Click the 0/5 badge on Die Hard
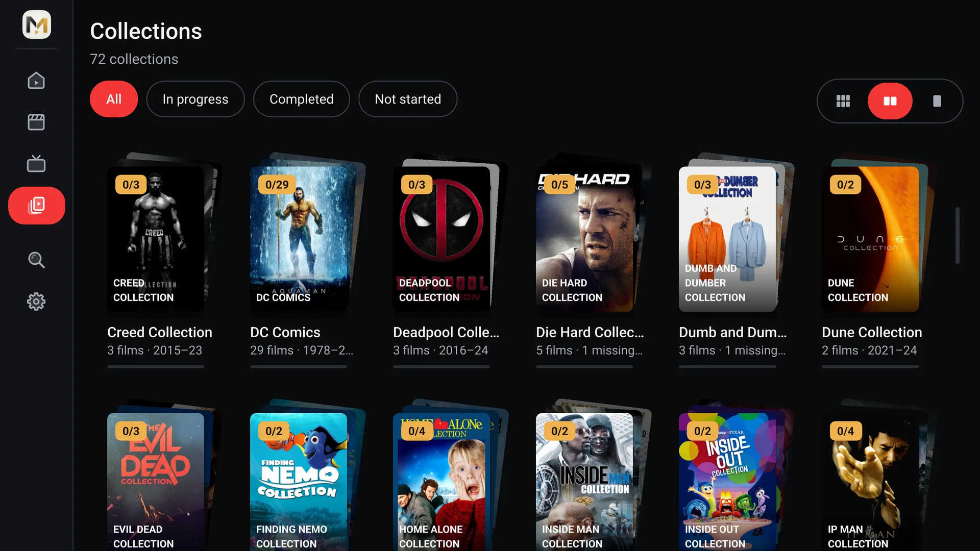This screenshot has height=551, width=980. click(559, 185)
